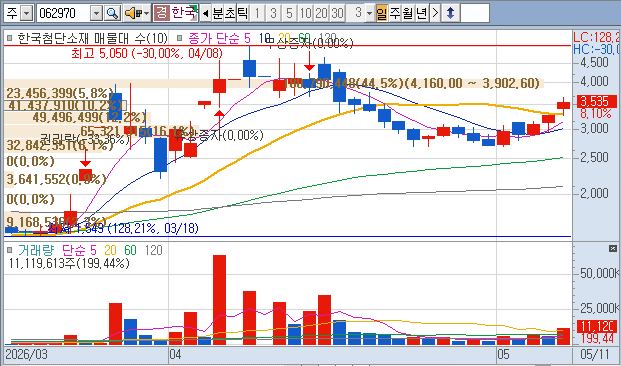Click the 최고 5,050 high price label
621x366 pixels.
pos(147,53)
